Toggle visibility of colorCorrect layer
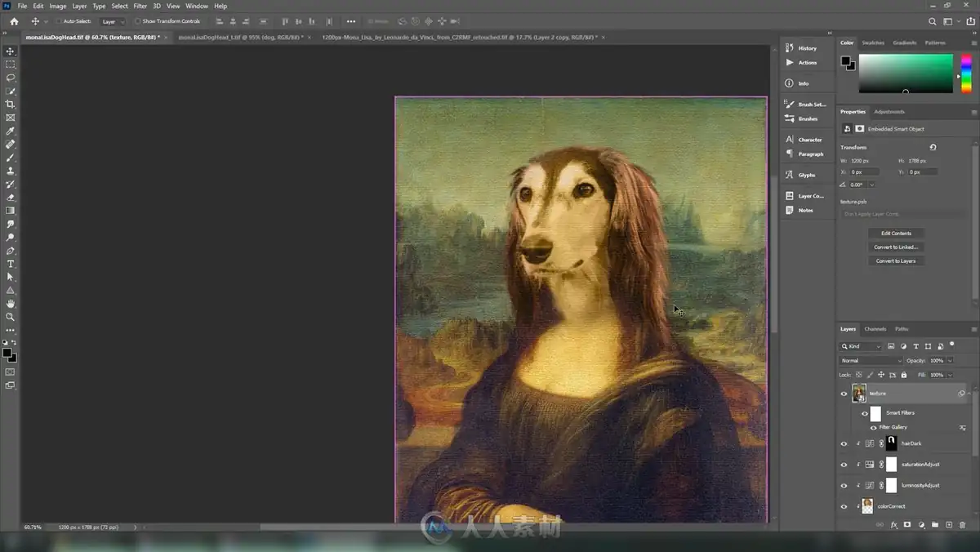This screenshot has height=552, width=980. 844,506
